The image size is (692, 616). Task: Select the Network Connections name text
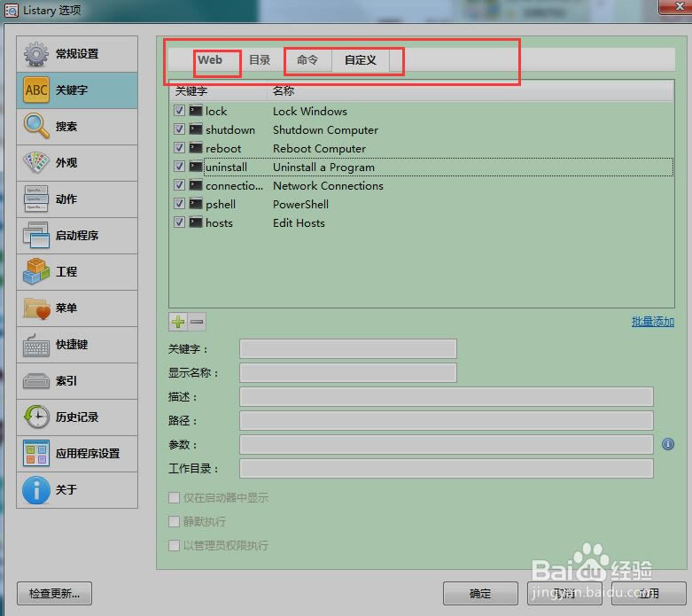(328, 186)
